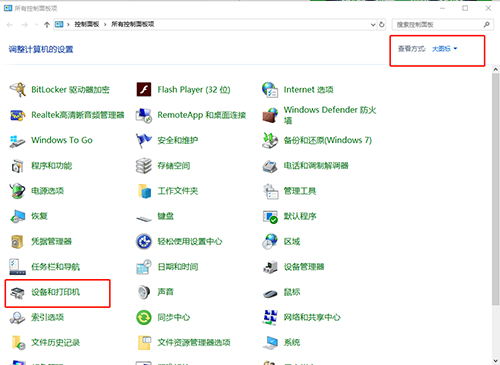Click the 凭据管理器 safe icon
Screen dimensions: 500x365
point(17,242)
